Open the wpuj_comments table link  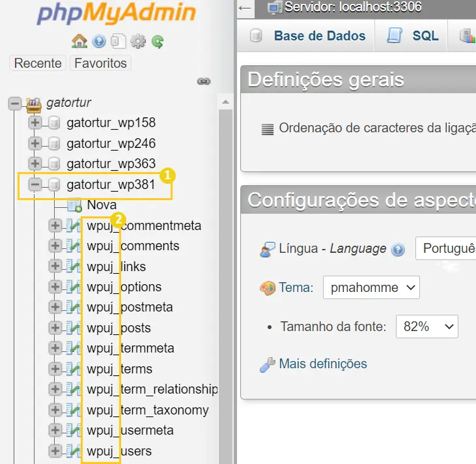click(133, 246)
